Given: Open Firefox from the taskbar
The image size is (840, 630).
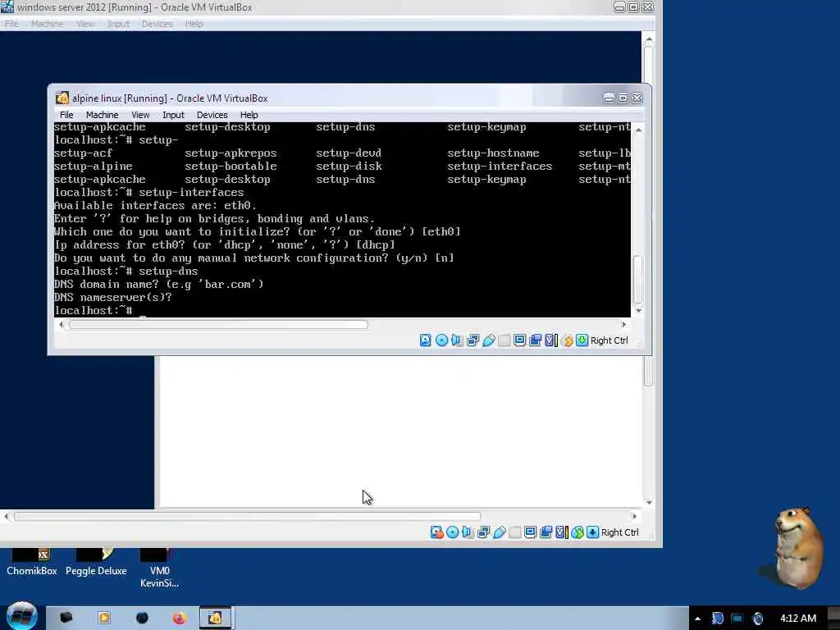Looking at the screenshot, I should 179,618.
